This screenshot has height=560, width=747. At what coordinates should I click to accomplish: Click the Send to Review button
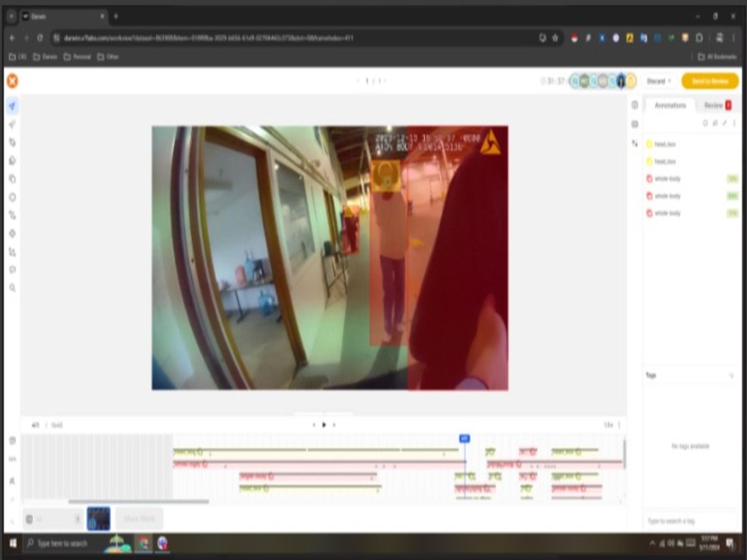click(710, 81)
